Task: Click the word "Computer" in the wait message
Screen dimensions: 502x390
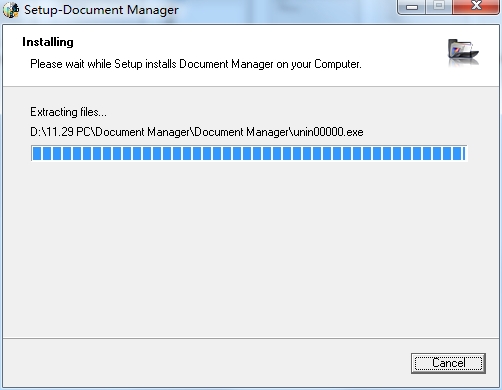Action: 338,64
